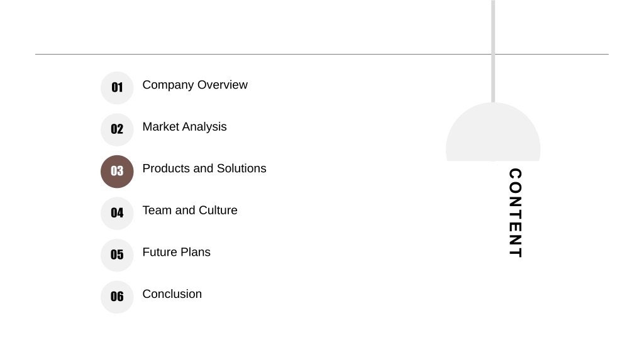
Task: Select the highlighted brown 03 circle
Action: coord(117,172)
